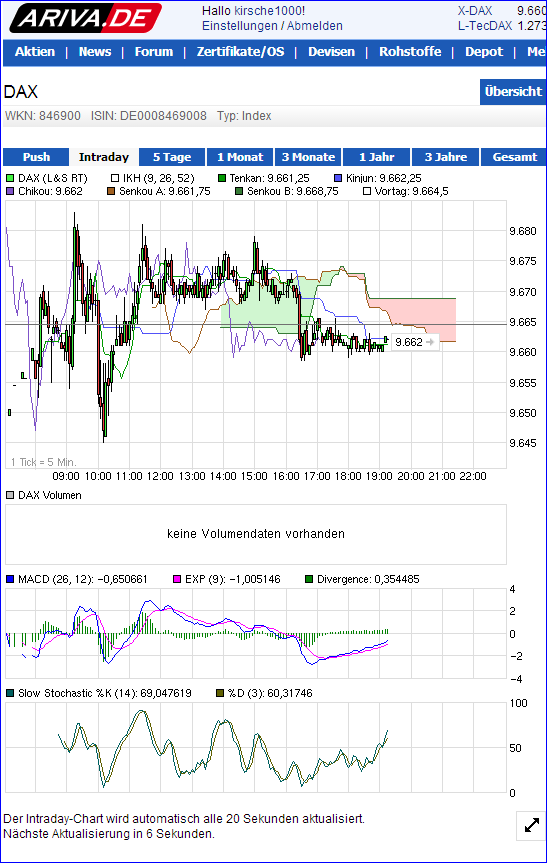Click the Slow Stochastic %K teal swatch

[x=10, y=693]
